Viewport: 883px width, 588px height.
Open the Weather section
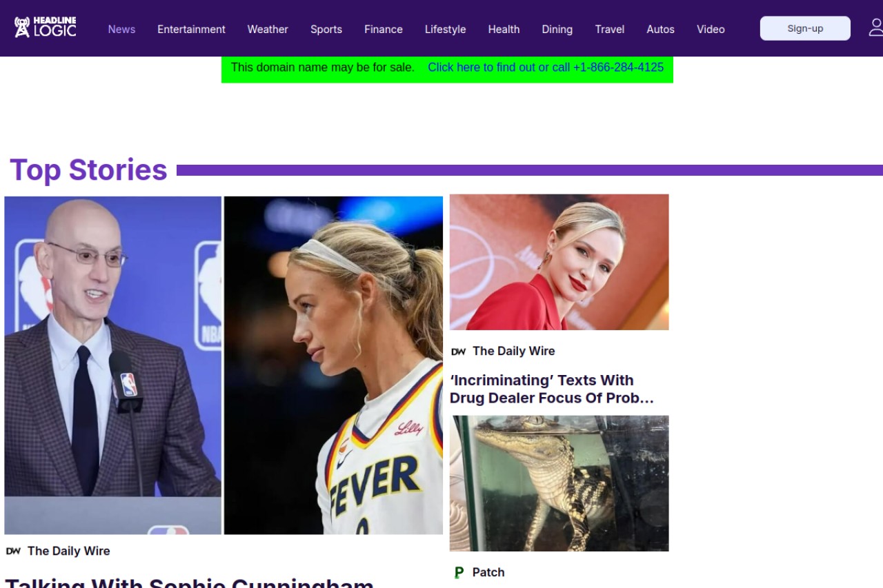268,29
